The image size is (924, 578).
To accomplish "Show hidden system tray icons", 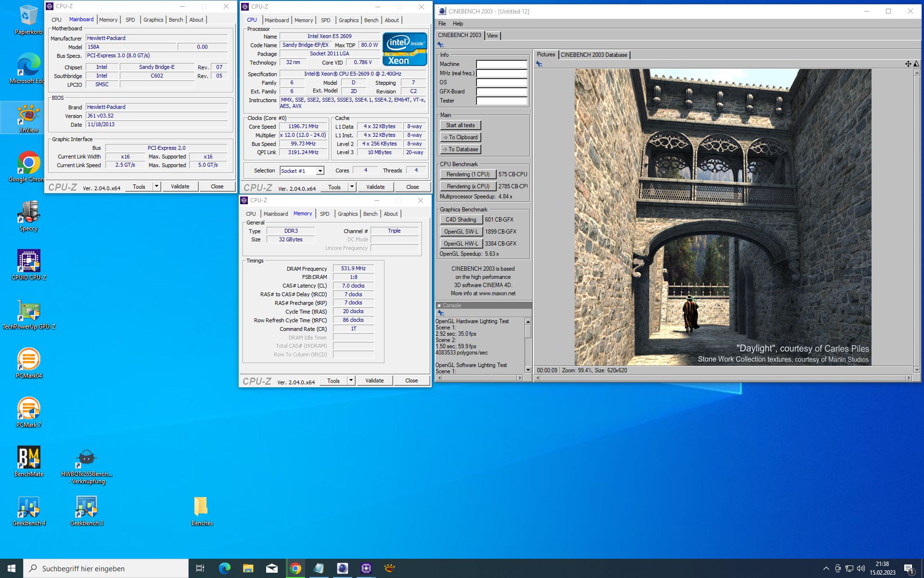I will tap(826, 568).
